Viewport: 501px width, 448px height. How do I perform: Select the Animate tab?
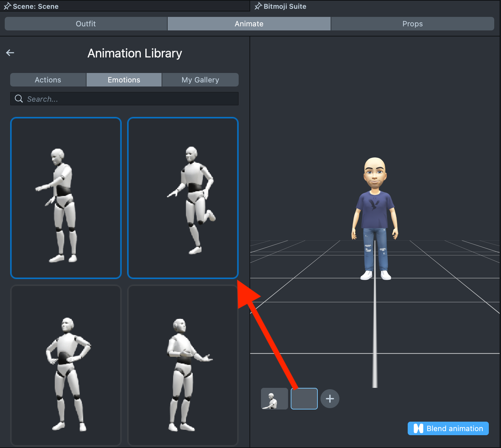click(x=249, y=24)
